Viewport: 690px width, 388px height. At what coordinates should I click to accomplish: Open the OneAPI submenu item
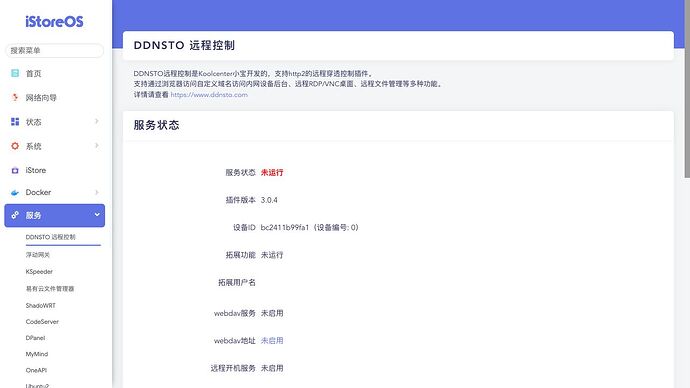click(x=36, y=370)
